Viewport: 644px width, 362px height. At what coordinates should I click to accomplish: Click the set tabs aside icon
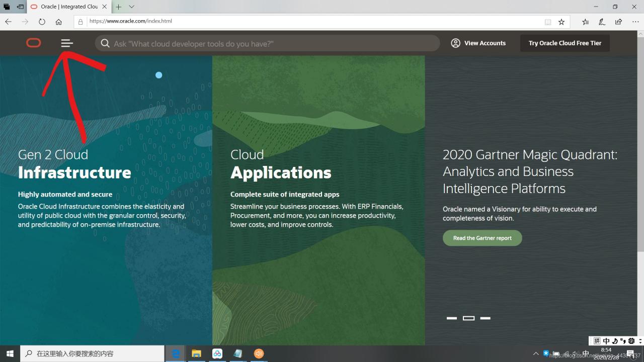tap(20, 7)
